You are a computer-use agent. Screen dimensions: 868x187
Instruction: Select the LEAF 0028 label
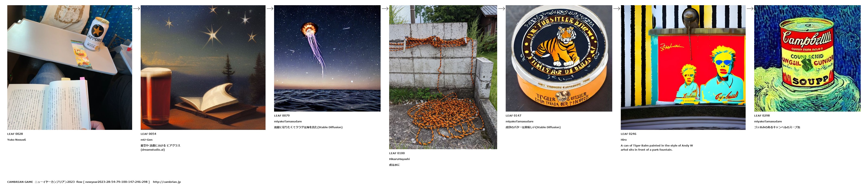click(15, 134)
